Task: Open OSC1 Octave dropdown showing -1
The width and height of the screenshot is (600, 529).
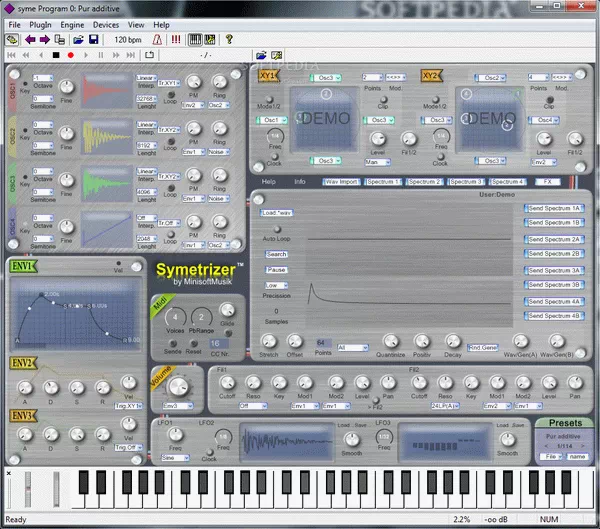Action: point(42,78)
